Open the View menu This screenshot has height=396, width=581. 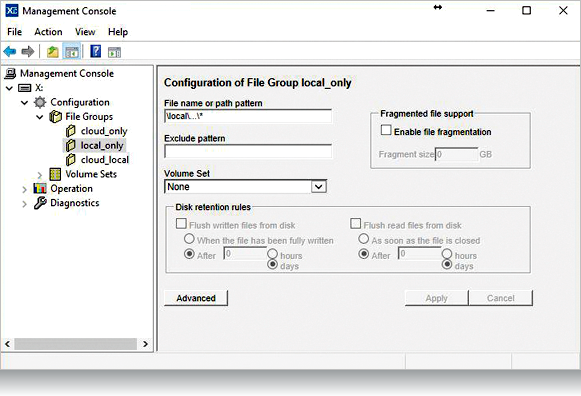click(85, 32)
